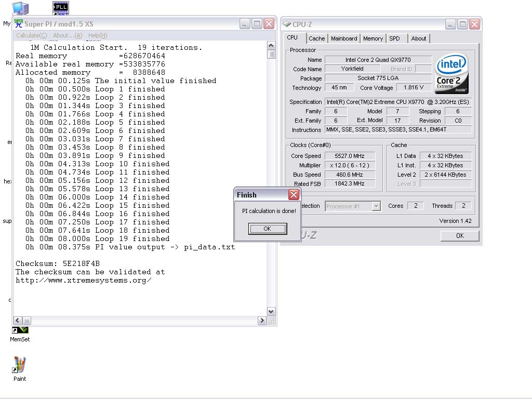Viewport: 532px width, 399px height.
Task: Click the Ext. Model value 17
Action: (397, 121)
